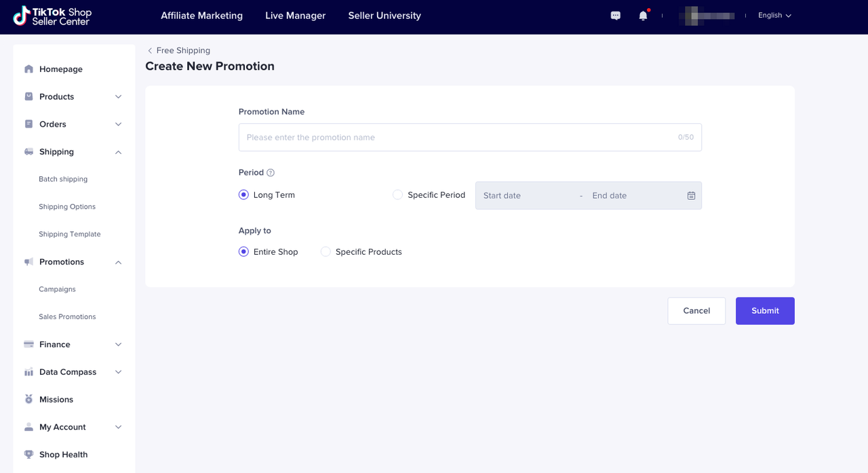Image resolution: width=868 pixels, height=473 pixels.
Task: Select the Specific Period radio option
Action: point(398,195)
